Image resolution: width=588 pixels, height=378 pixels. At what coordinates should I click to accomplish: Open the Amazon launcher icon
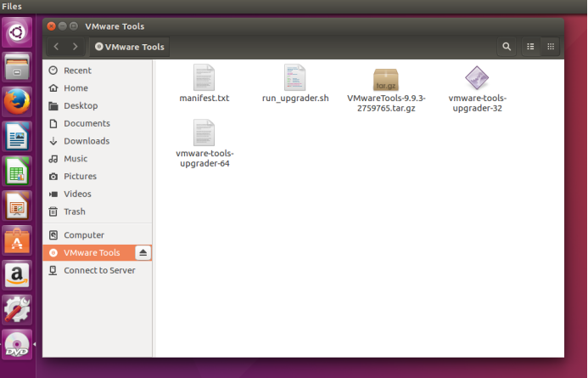click(x=17, y=275)
